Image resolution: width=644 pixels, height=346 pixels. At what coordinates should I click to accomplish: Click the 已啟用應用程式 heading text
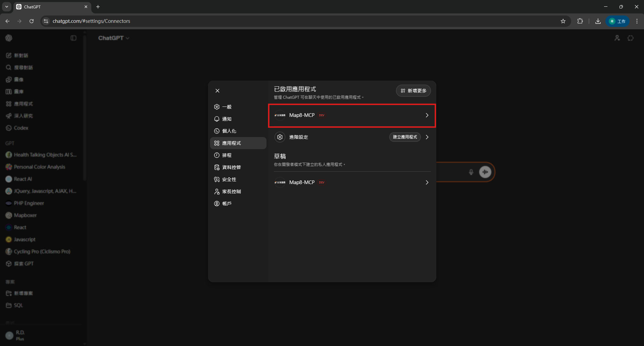(295, 89)
